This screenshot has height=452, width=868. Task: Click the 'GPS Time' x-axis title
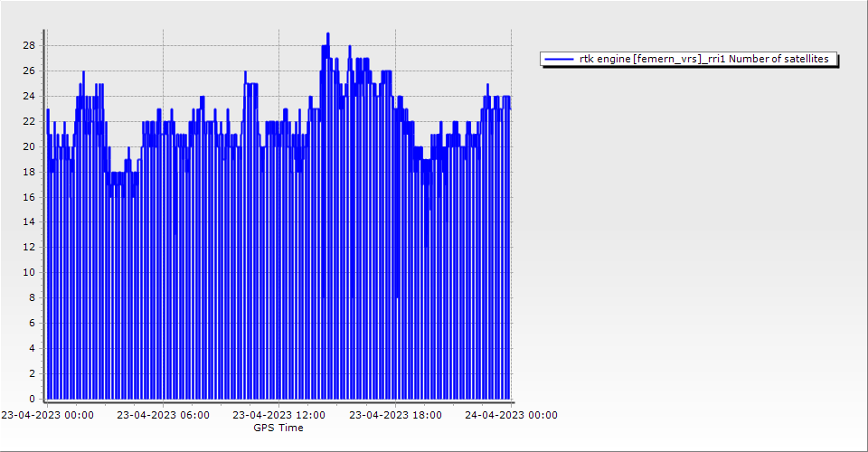click(278, 428)
